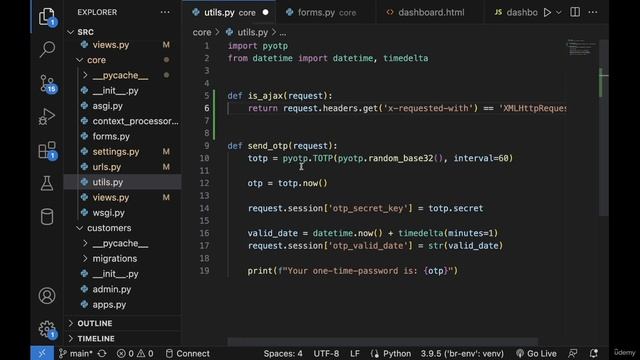Open the database cylinder view
Screen dimensions: 640x360
(47, 217)
